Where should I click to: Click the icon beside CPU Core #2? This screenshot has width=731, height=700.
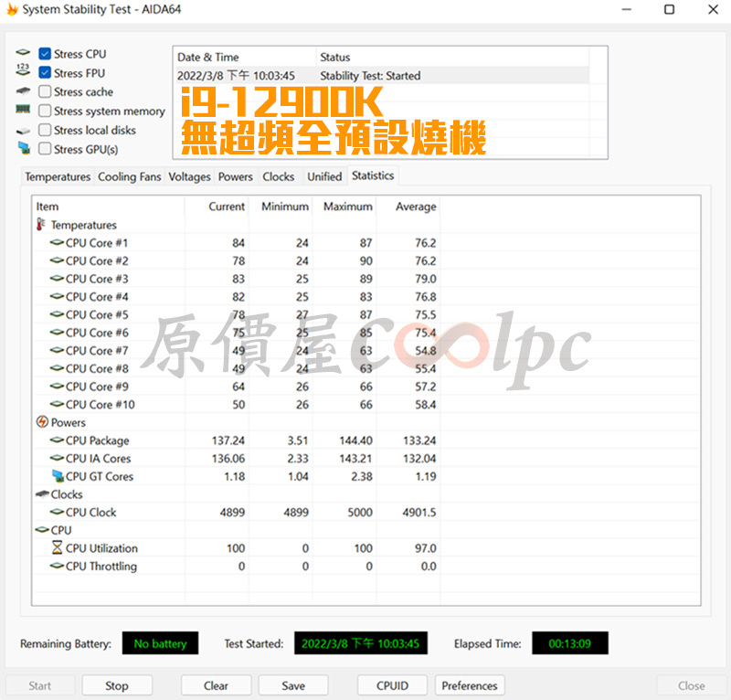57,260
